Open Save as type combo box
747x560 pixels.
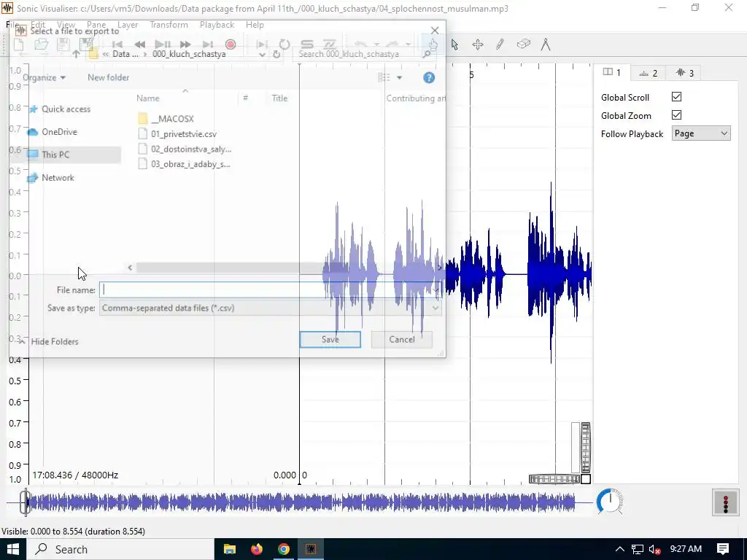(270, 308)
